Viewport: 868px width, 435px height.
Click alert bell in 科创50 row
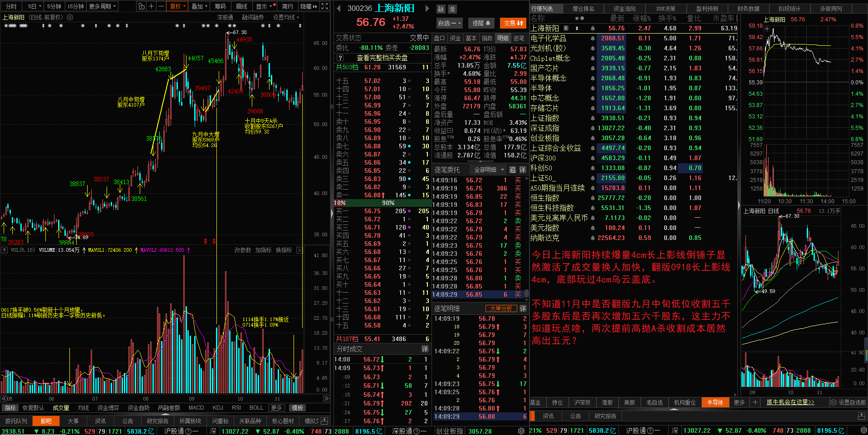(593, 168)
